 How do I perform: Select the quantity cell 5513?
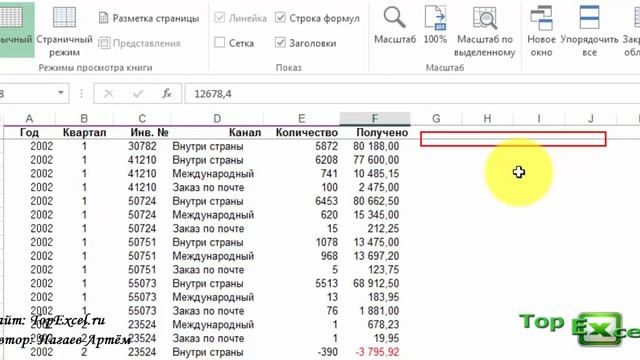click(x=302, y=283)
